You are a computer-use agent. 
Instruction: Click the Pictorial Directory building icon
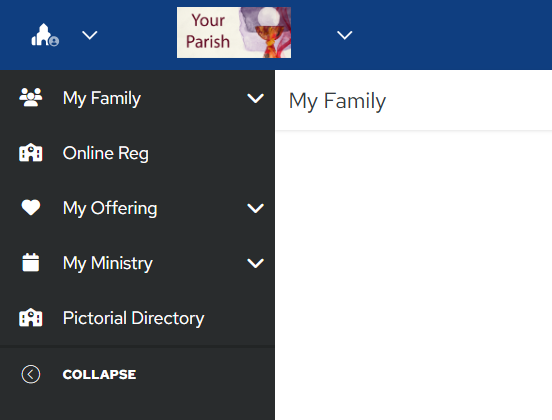click(x=31, y=318)
